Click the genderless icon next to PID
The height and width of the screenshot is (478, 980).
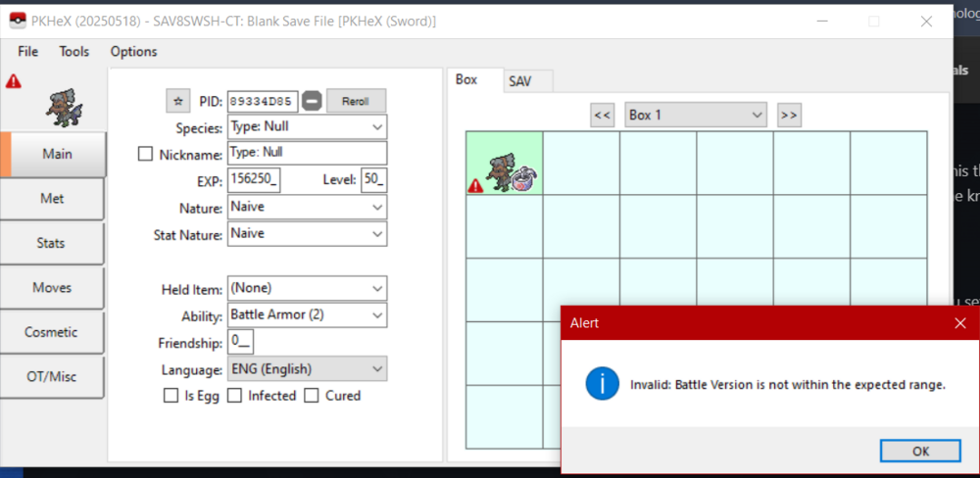312,101
